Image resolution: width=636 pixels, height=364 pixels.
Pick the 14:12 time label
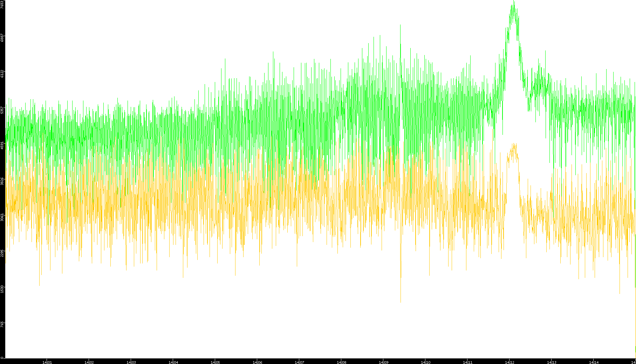tap(510, 362)
